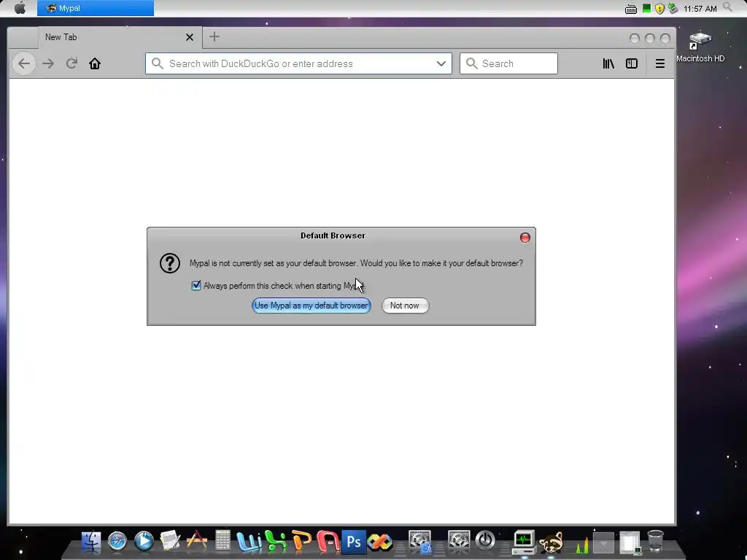The height and width of the screenshot is (560, 747).
Task: Open the Mypal home page button
Action: tap(95, 63)
